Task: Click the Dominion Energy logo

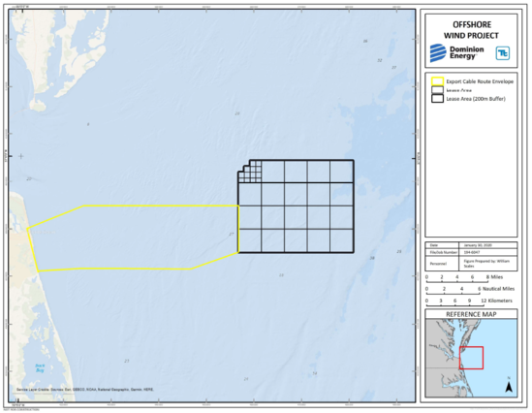Action: [x=457, y=53]
